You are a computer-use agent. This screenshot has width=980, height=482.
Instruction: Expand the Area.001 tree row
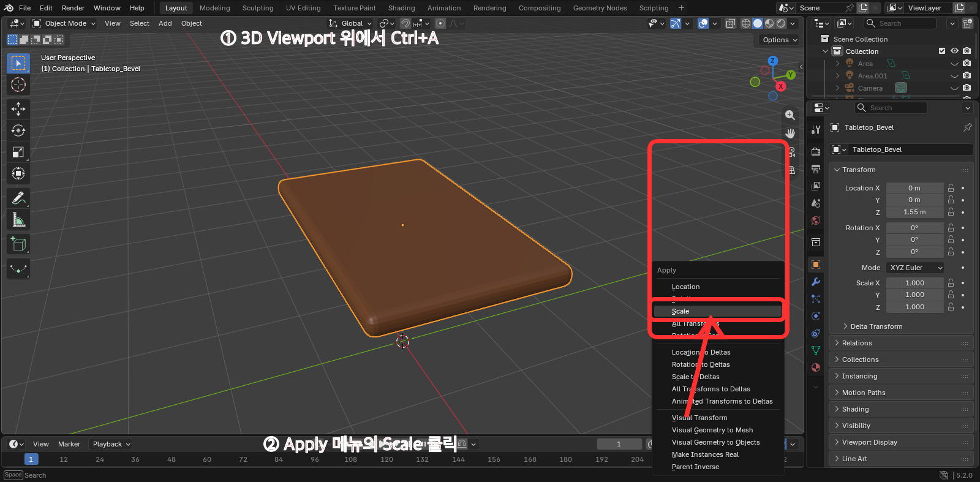(x=837, y=76)
